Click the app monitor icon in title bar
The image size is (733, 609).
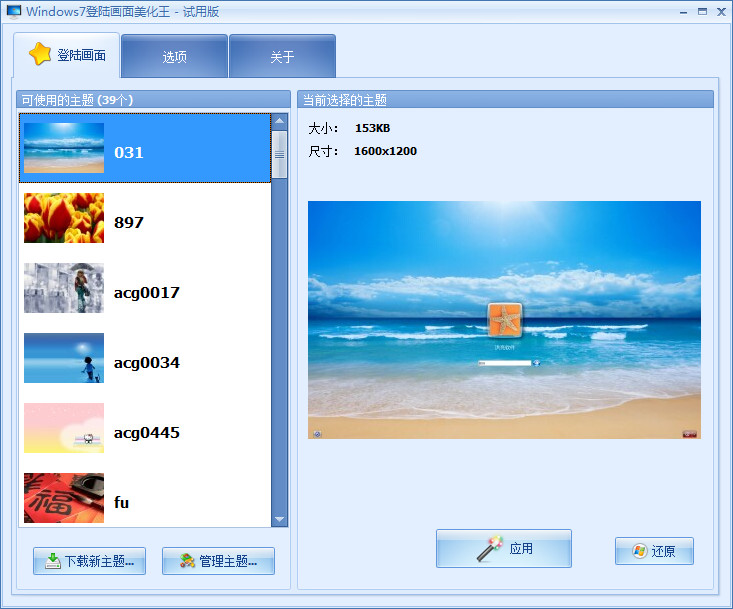pos(14,12)
